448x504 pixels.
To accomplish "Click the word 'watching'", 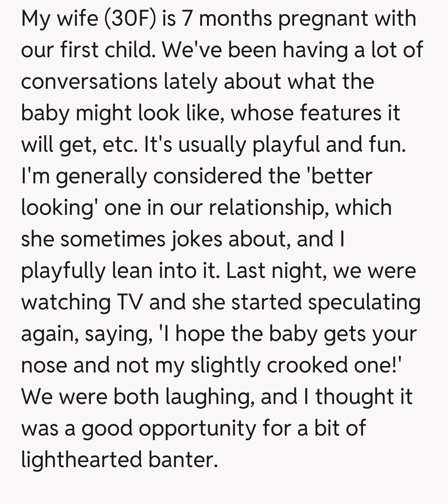I will [x=66, y=302].
